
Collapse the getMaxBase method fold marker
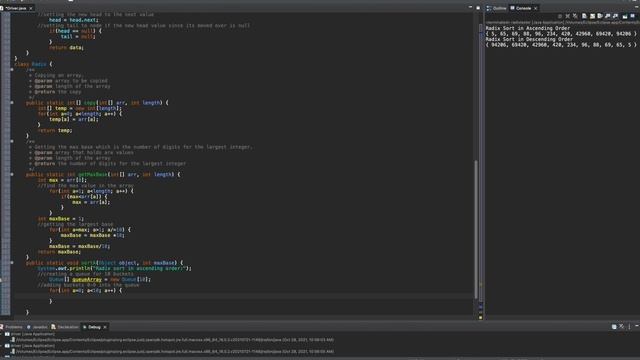pos(12,174)
